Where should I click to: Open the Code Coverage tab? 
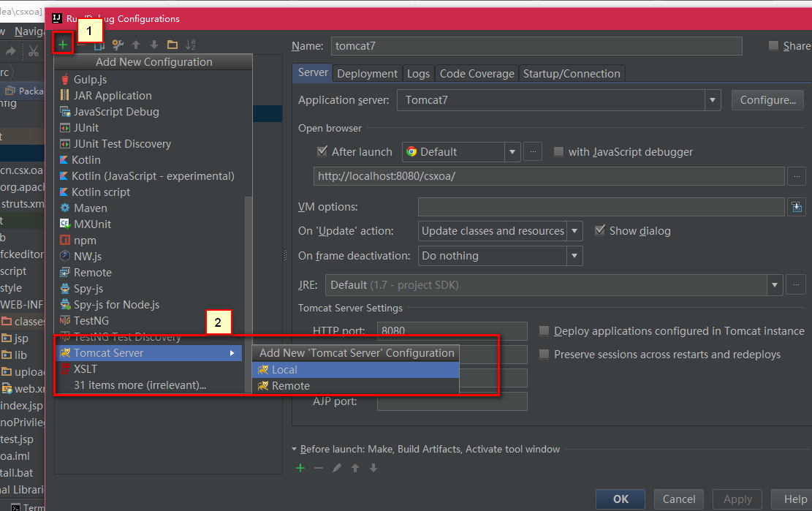[477, 74]
